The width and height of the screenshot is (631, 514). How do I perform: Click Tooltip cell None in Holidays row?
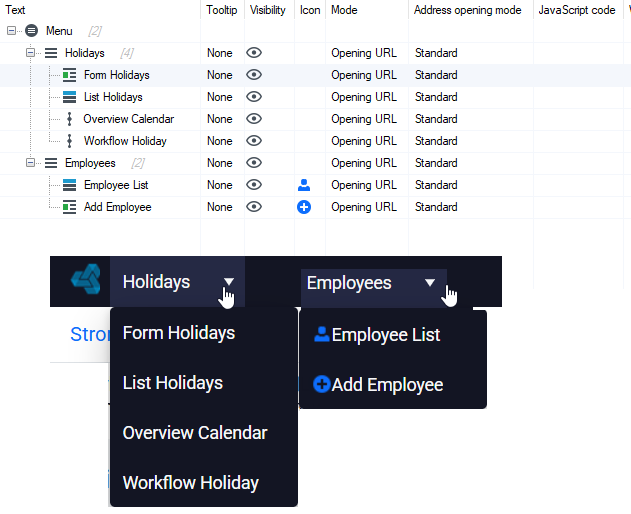click(x=220, y=53)
